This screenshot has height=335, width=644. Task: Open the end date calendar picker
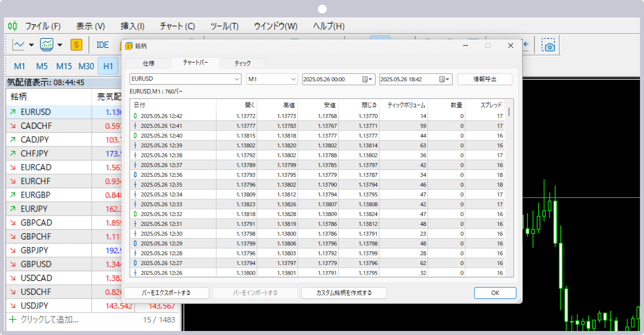click(444, 79)
